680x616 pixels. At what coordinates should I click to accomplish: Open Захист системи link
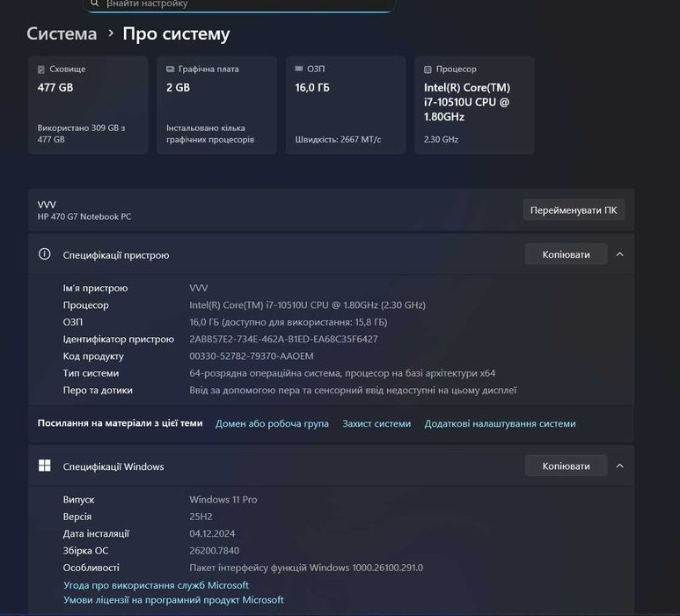click(377, 423)
